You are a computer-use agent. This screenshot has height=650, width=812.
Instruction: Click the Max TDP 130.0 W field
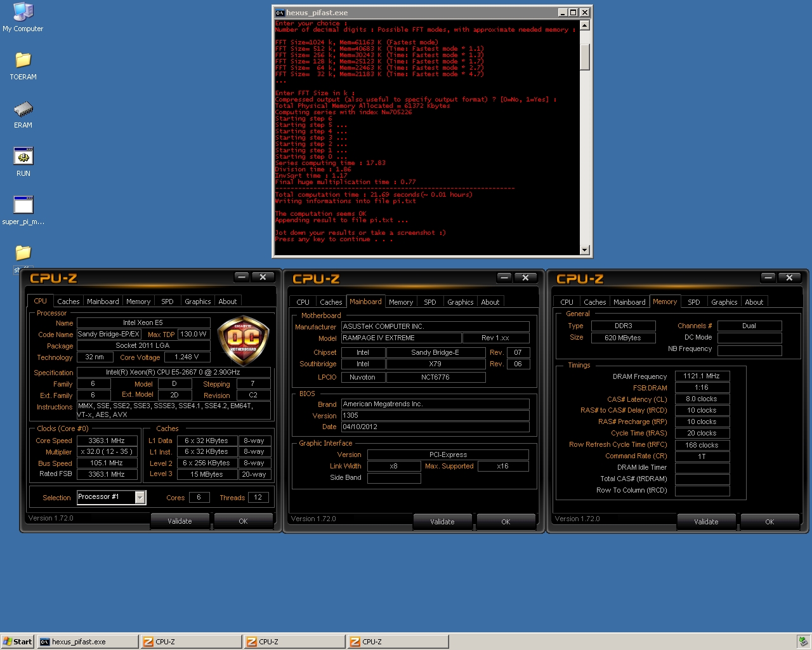point(193,334)
